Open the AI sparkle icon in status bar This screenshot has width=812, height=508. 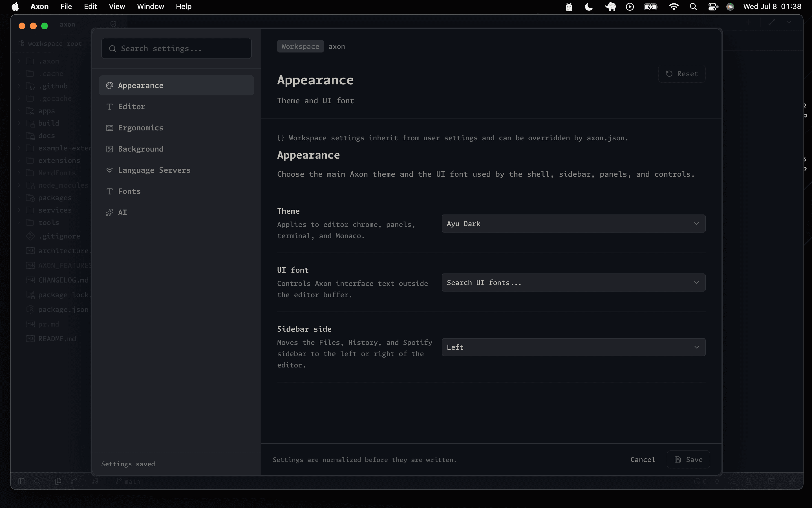792,481
